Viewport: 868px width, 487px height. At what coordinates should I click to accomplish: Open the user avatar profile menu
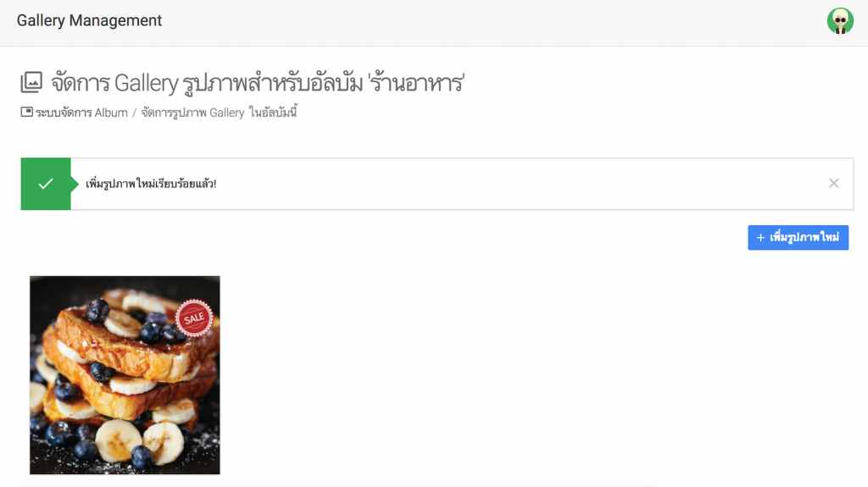click(840, 21)
